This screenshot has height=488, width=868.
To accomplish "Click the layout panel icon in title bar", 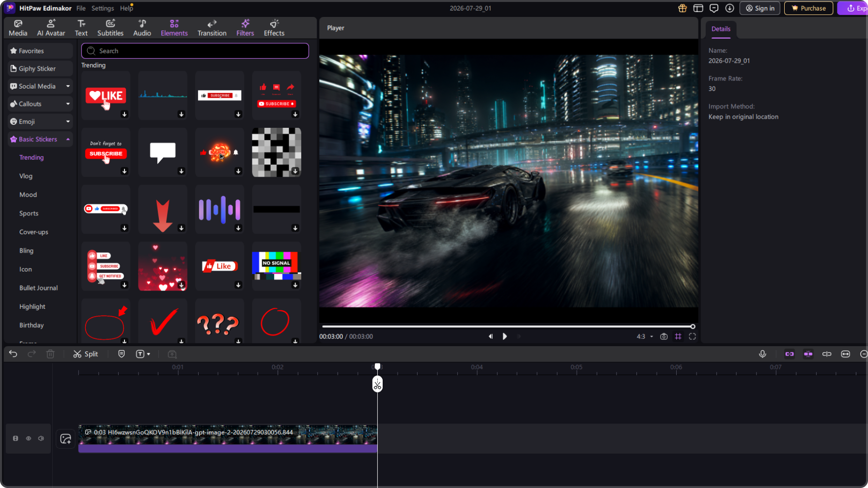I will (698, 8).
